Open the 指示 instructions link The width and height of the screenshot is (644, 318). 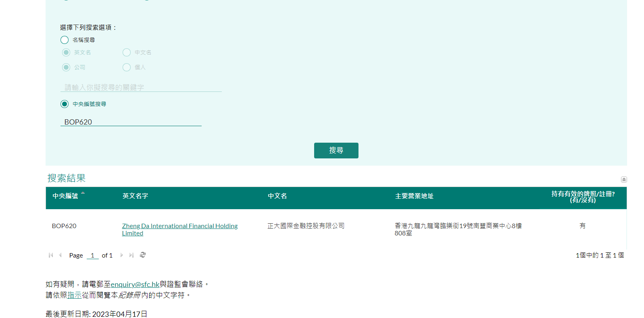pyautogui.click(x=75, y=295)
